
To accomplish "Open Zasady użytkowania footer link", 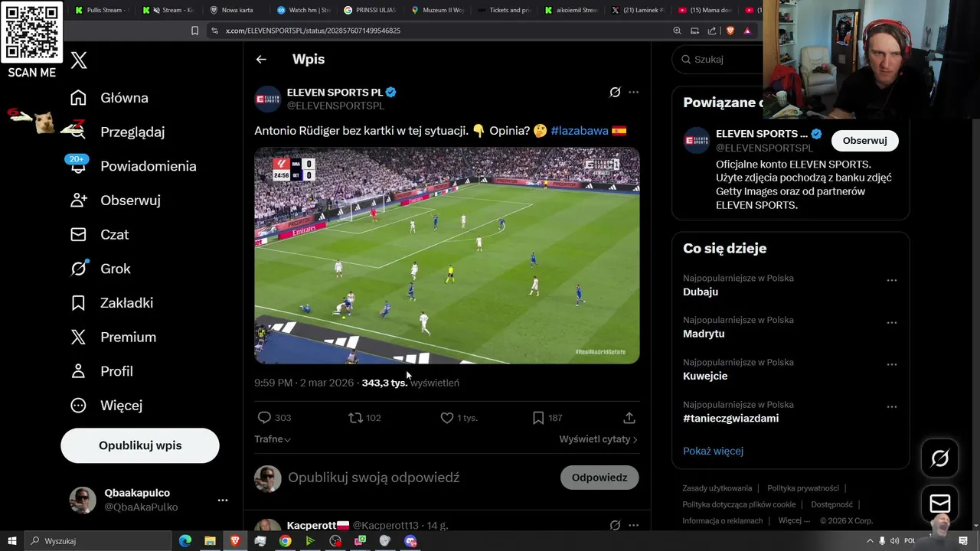I will point(717,488).
